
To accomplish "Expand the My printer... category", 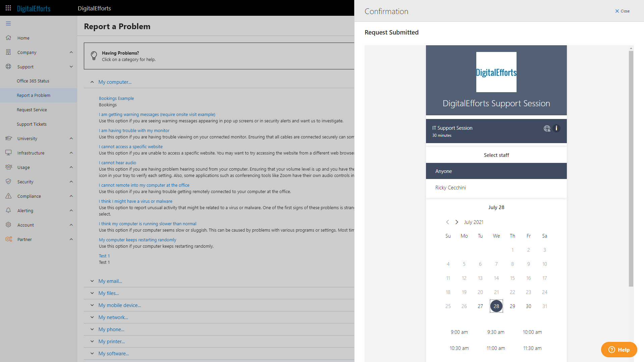I will point(92,342).
